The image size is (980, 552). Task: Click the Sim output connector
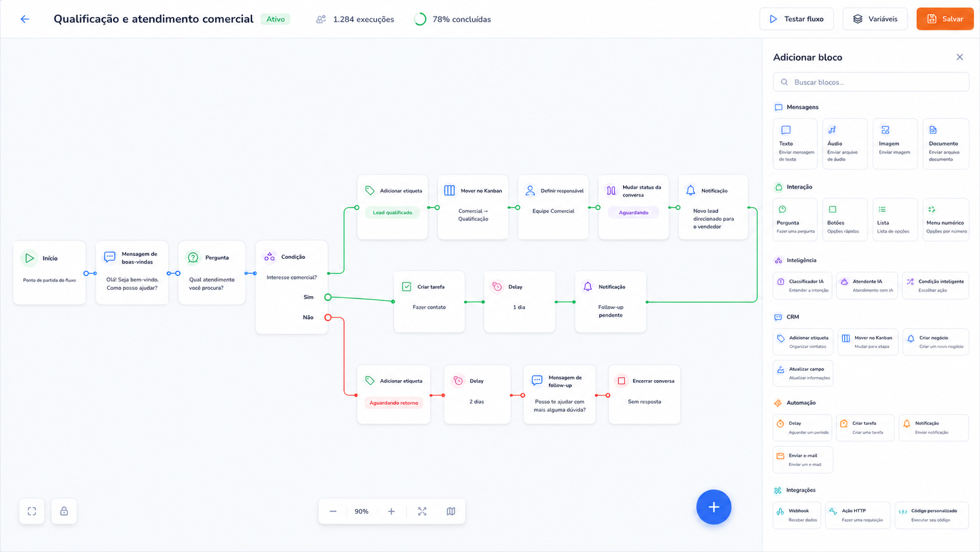[x=328, y=297]
